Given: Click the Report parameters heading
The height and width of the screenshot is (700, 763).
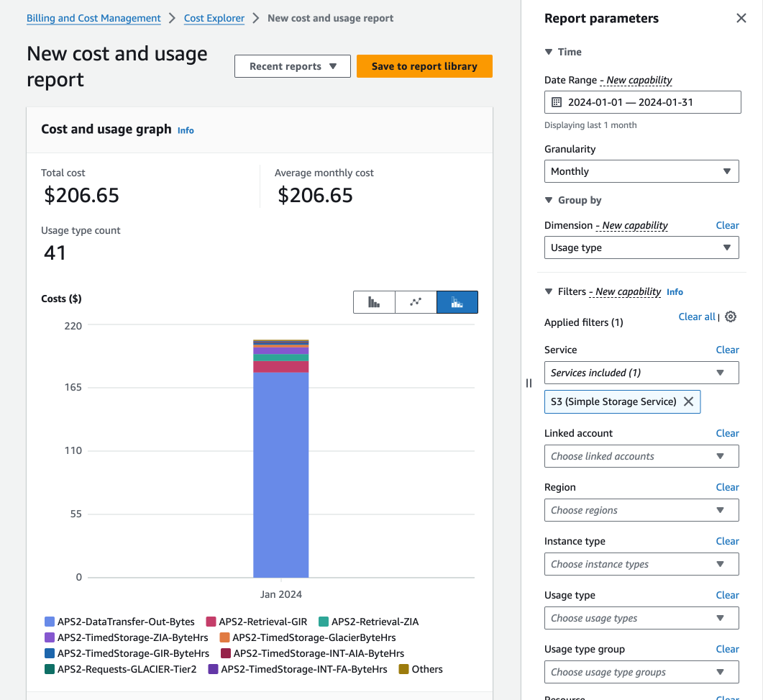Looking at the screenshot, I should [601, 19].
